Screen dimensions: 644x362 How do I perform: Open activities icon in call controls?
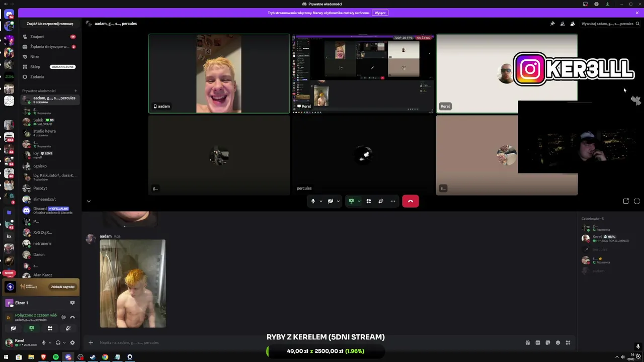pos(369,201)
